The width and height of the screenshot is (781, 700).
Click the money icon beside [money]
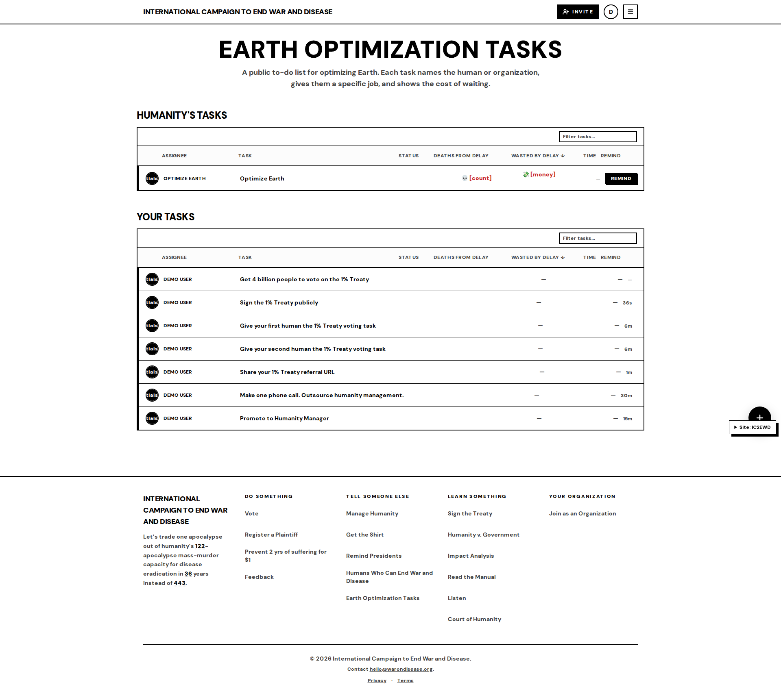coord(526,174)
